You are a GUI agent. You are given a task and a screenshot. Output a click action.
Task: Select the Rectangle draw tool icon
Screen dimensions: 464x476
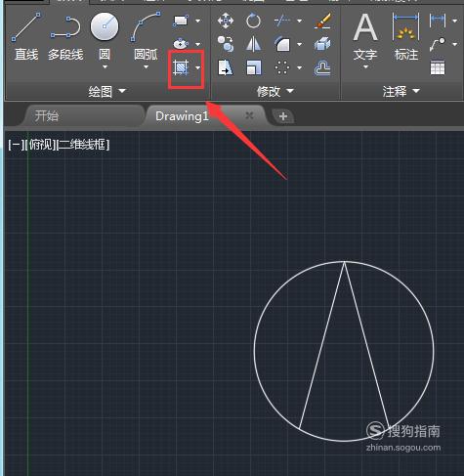[181, 21]
